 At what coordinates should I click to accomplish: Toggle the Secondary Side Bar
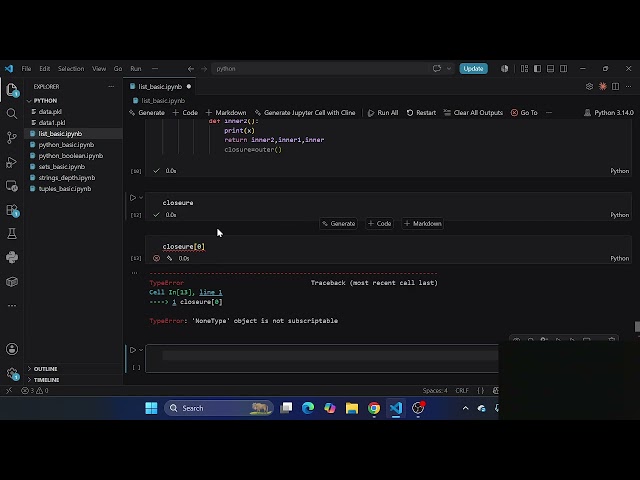pos(564,69)
